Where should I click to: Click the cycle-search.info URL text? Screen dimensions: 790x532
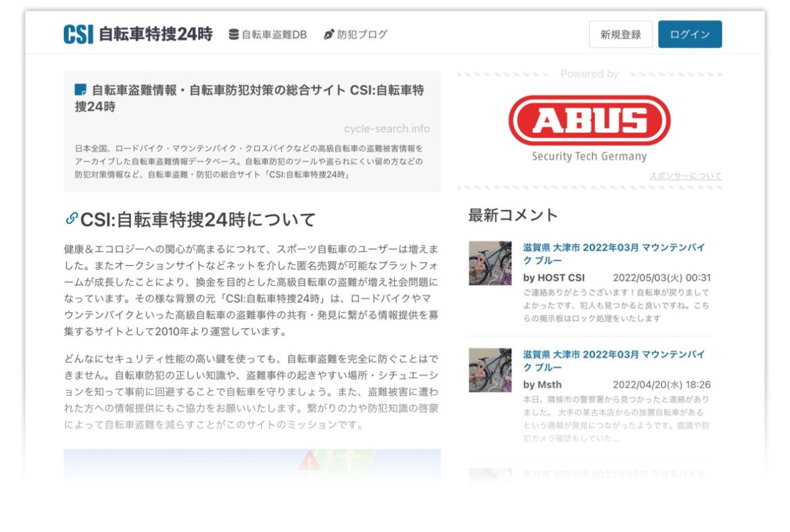pyautogui.click(x=386, y=129)
